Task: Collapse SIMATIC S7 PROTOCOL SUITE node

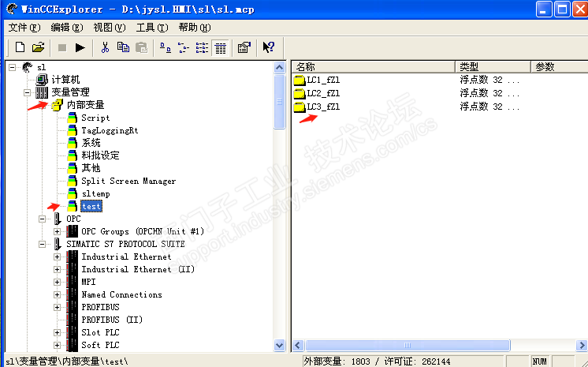Action: [x=42, y=244]
